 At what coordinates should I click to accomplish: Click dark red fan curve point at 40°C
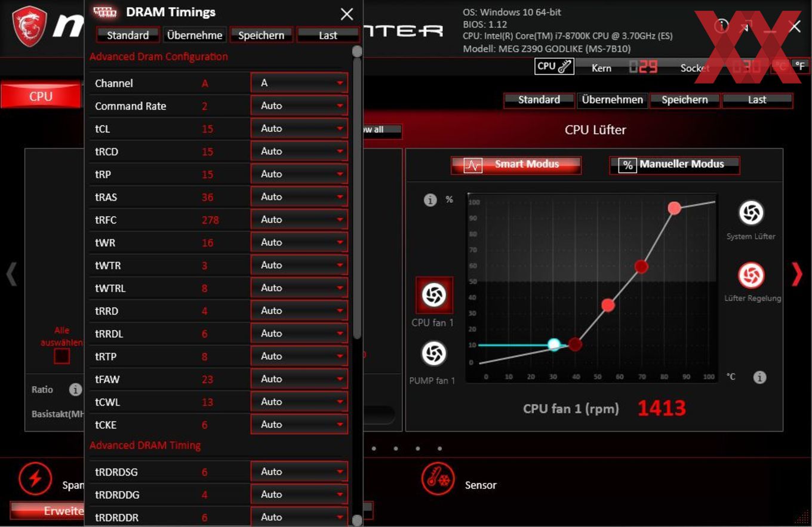(575, 344)
